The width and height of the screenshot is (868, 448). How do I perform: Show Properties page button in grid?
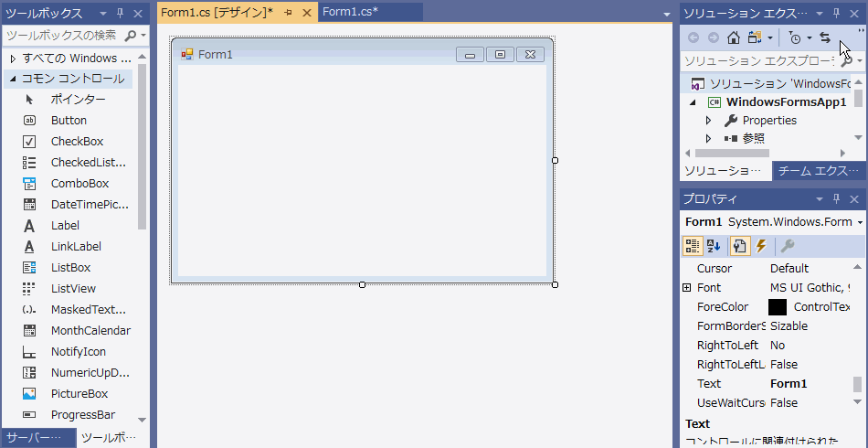pos(740,246)
